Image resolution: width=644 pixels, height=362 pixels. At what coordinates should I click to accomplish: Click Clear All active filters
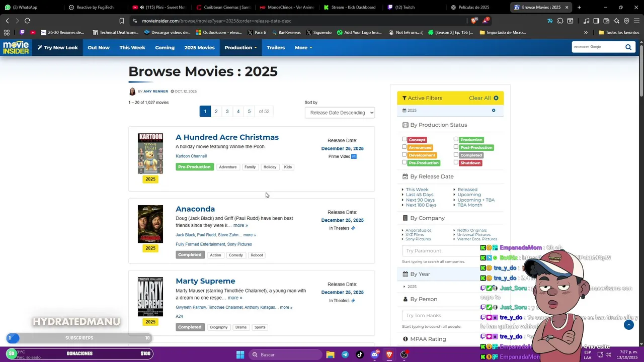tap(484, 98)
